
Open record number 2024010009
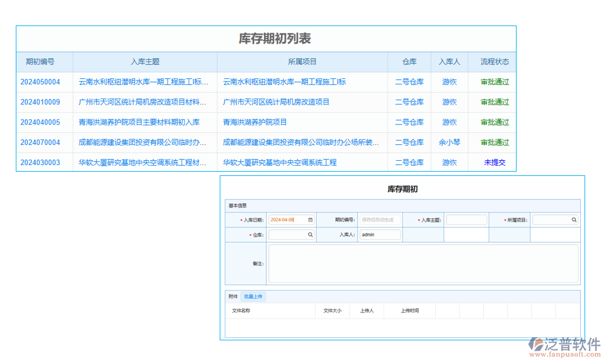tap(41, 101)
